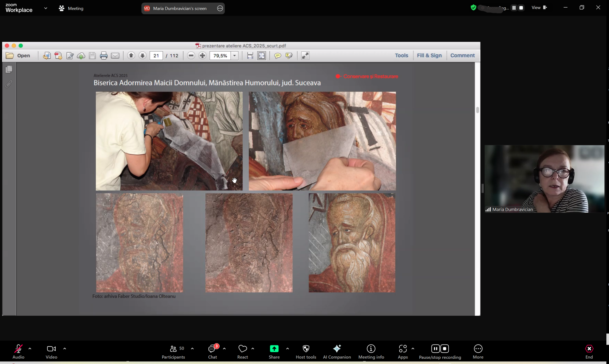
Task: Launch AI Companion in Zoom
Action: click(x=337, y=352)
